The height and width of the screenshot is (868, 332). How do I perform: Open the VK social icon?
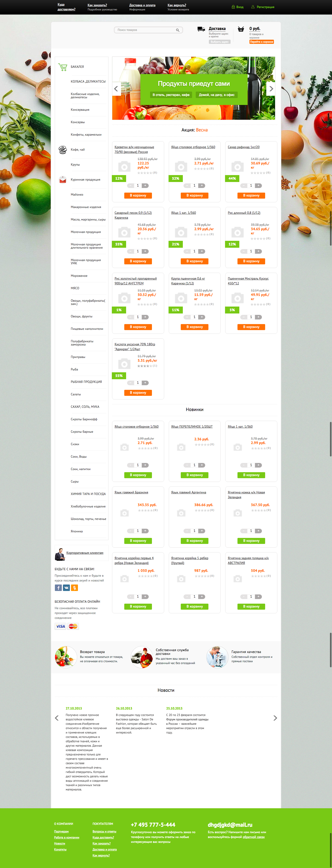click(x=66, y=588)
